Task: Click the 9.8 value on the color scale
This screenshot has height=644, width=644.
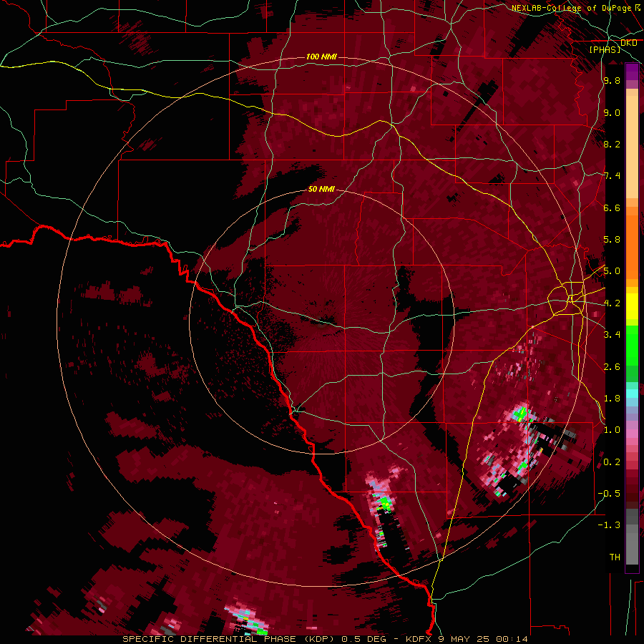Action: tap(612, 81)
